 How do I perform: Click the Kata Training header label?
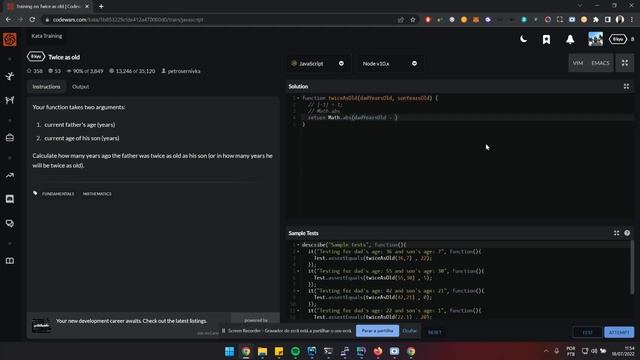pyautogui.click(x=47, y=36)
